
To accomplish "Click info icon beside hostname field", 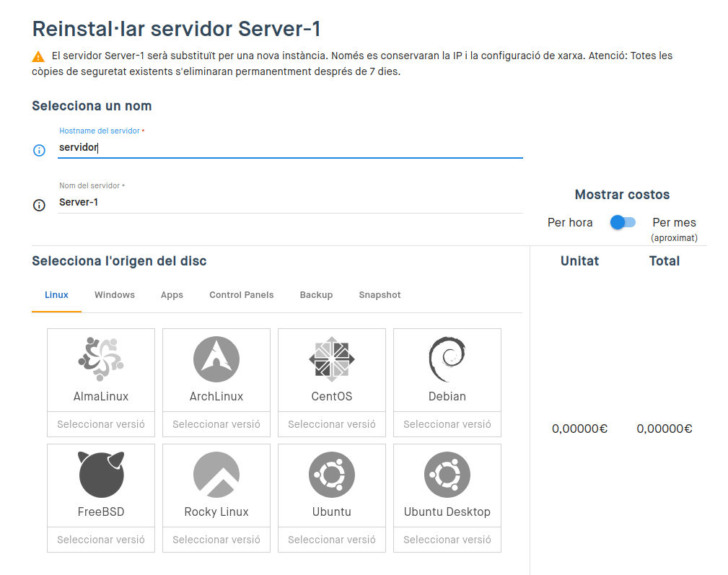I will (40, 151).
